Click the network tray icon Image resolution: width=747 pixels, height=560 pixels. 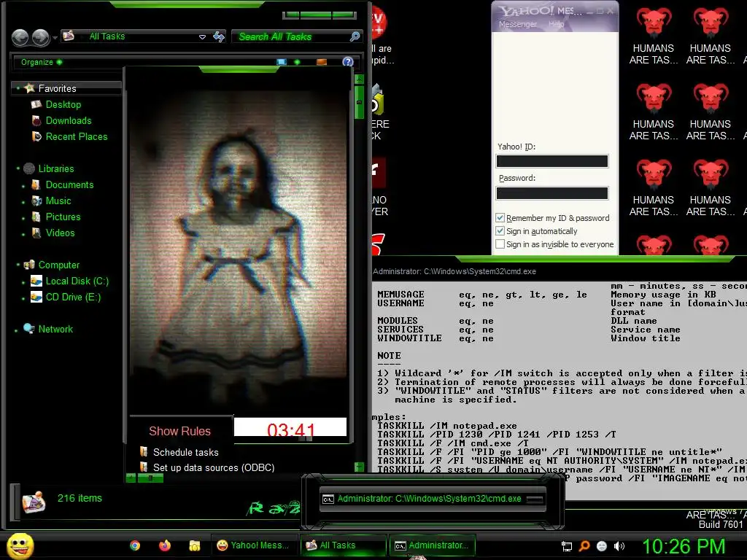[567, 546]
